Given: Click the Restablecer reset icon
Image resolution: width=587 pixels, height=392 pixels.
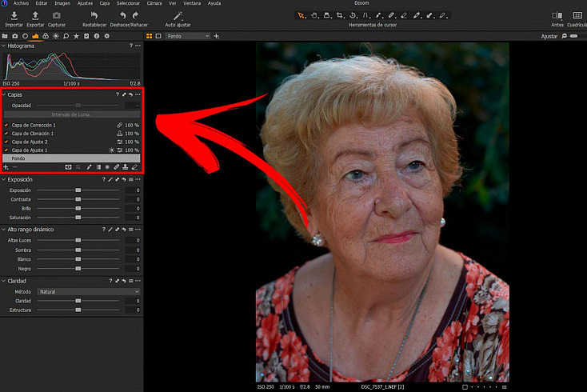Looking at the screenshot, I should click(x=94, y=16).
